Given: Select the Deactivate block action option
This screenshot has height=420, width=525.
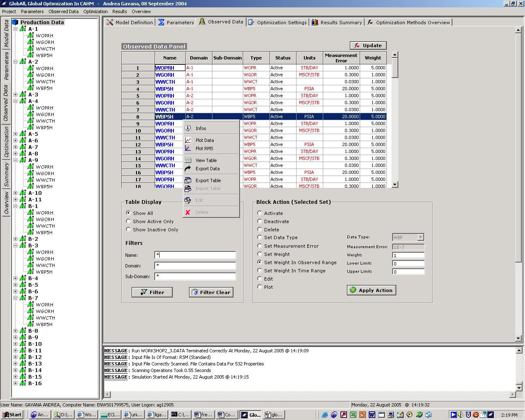Looking at the screenshot, I should [x=260, y=221].
